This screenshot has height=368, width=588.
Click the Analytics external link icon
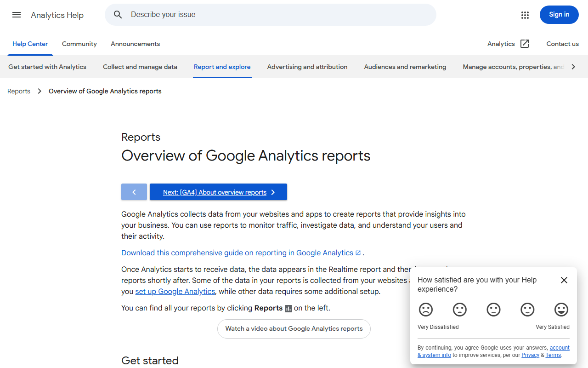[525, 44]
